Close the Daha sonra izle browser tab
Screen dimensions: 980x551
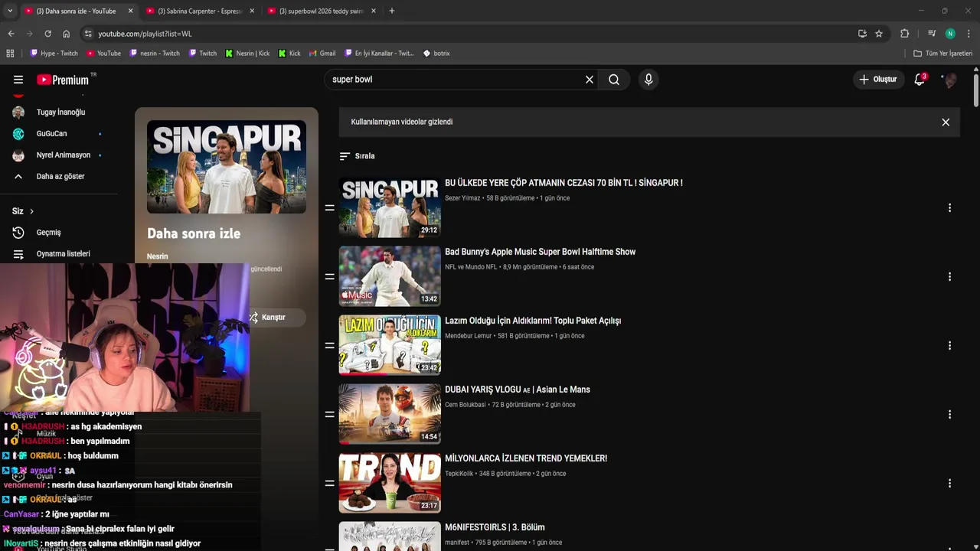click(130, 11)
